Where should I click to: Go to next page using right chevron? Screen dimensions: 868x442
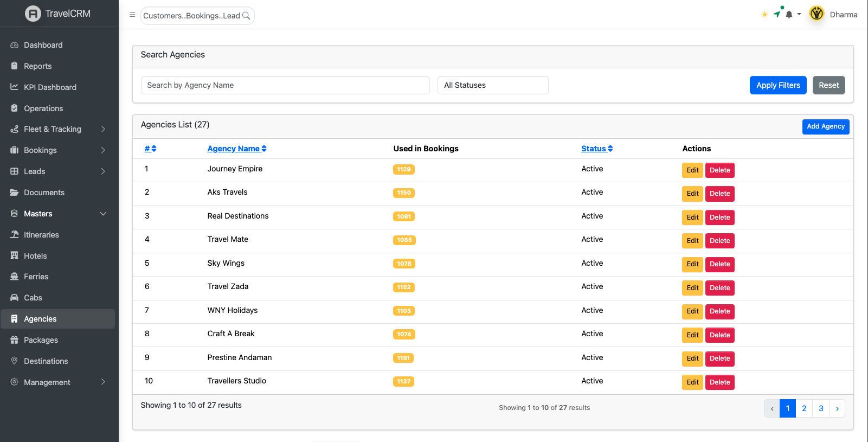837,408
